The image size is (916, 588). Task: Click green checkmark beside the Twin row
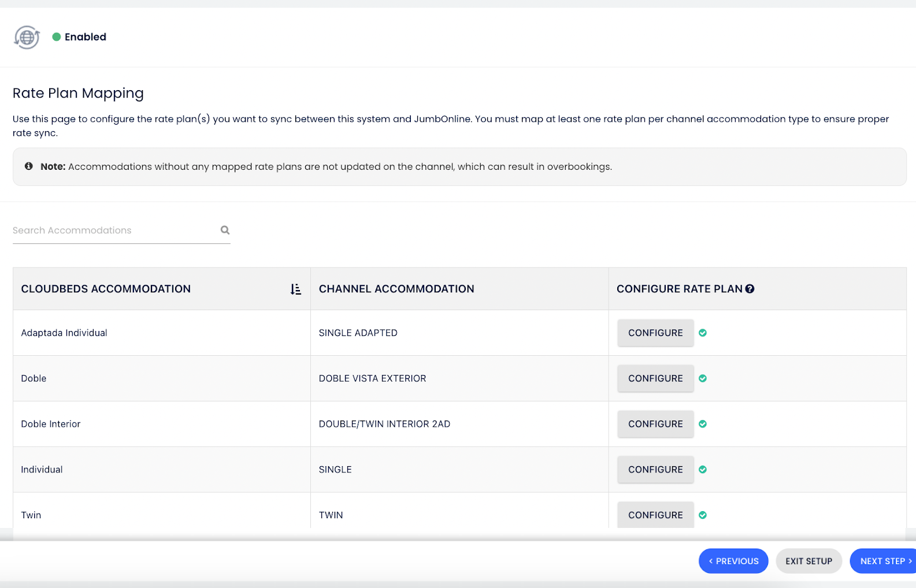703,515
